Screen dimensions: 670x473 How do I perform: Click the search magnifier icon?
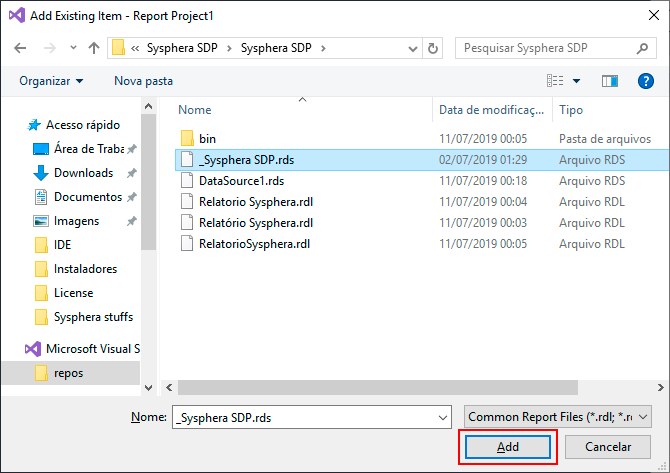click(642, 48)
